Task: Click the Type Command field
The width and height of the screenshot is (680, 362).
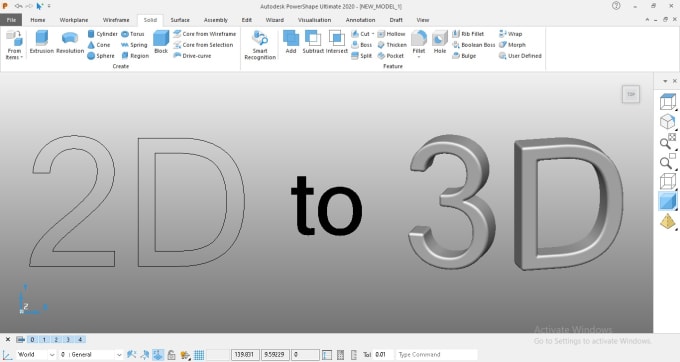Action: (436, 355)
